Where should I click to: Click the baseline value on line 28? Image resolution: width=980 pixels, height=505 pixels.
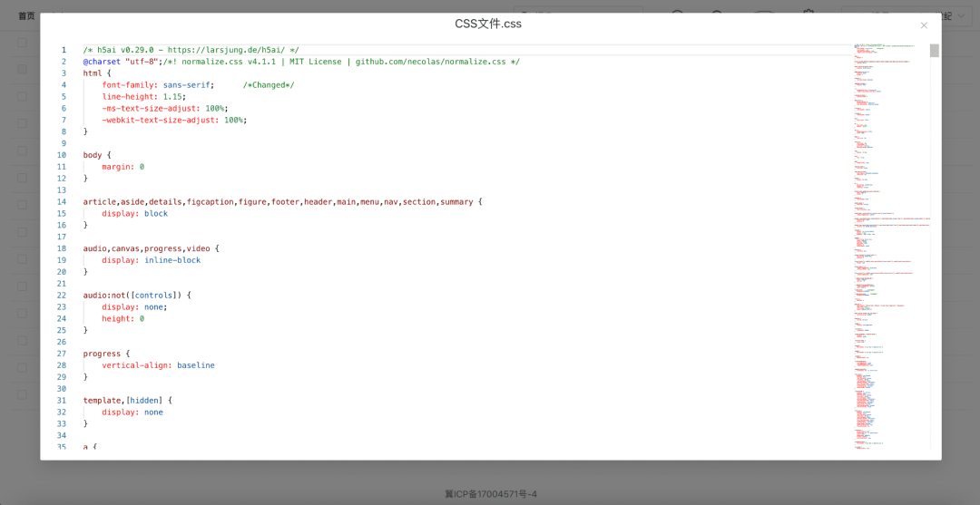tap(196, 365)
